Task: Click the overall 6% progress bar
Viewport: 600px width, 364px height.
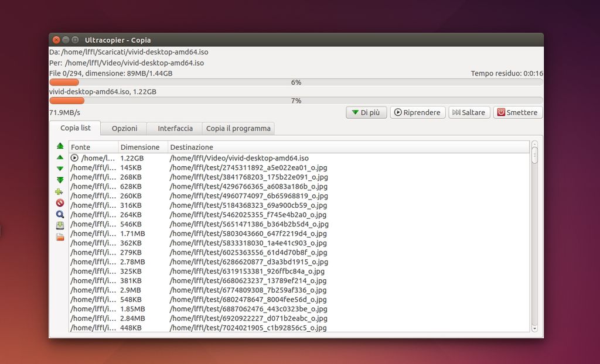Action: [x=296, y=83]
